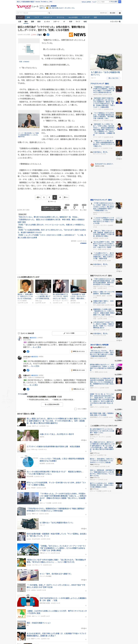Open the 速報 navigation tab
Screen dimensions: 138x644
tap(28, 17)
